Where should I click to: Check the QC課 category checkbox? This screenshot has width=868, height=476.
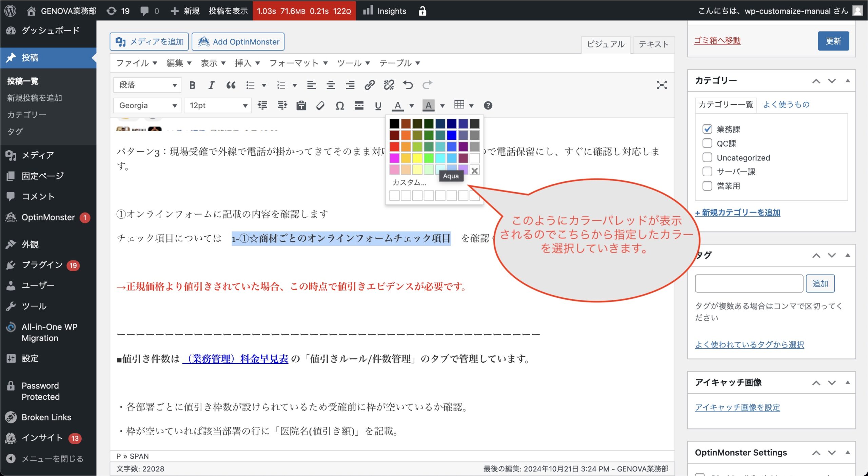pos(707,143)
